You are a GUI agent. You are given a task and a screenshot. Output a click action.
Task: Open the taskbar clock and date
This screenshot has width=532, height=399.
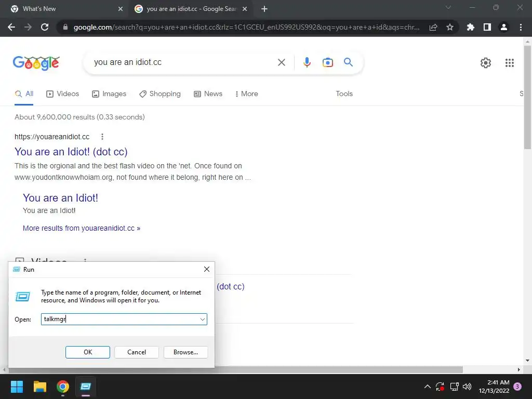[x=494, y=387]
